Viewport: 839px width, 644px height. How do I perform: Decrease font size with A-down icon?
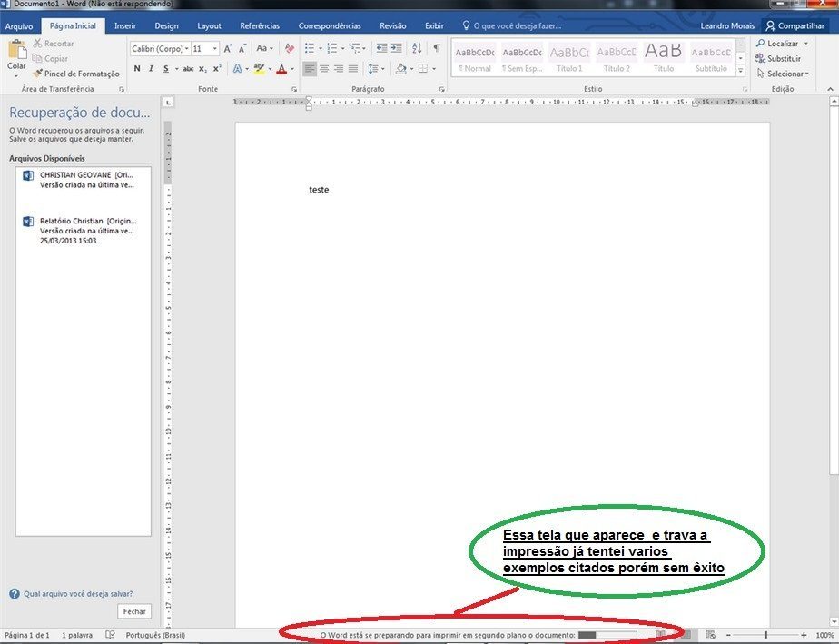242,49
